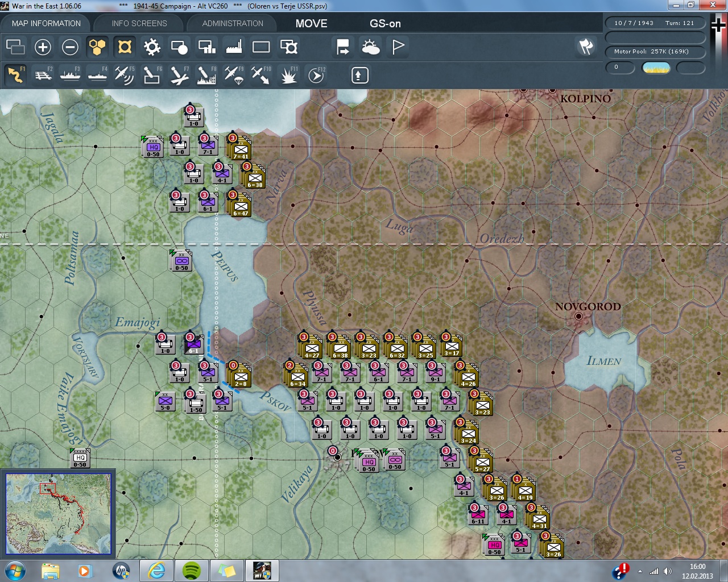Viewport: 728px width, 582px height.
Task: Click the zoom out minus icon
Action: point(70,47)
